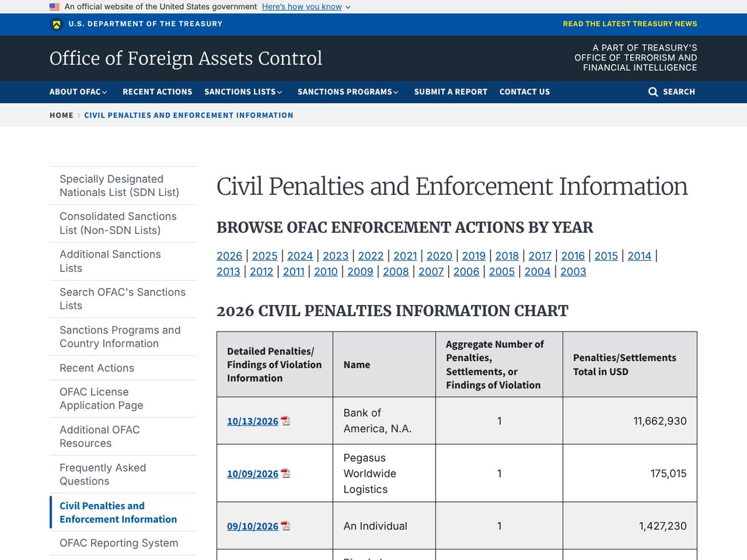This screenshot has width=747, height=560.
Task: Open PDF icon beside 09/10/2026
Action: click(x=286, y=526)
